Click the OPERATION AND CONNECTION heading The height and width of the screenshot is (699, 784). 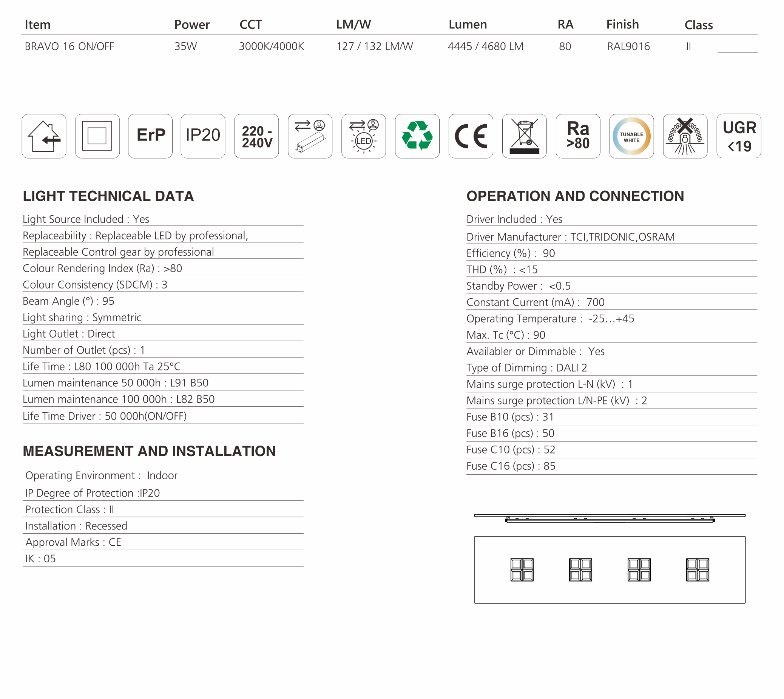click(x=575, y=196)
